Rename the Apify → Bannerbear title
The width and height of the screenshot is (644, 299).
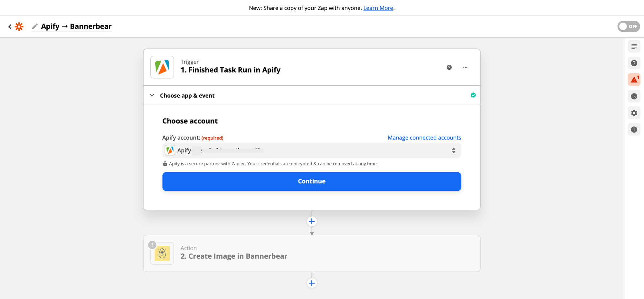point(76,26)
